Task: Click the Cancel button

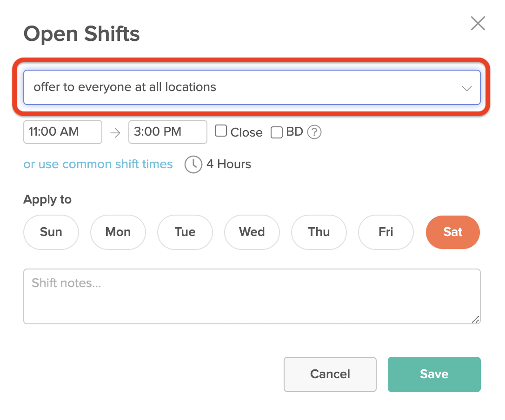Action: [330, 374]
